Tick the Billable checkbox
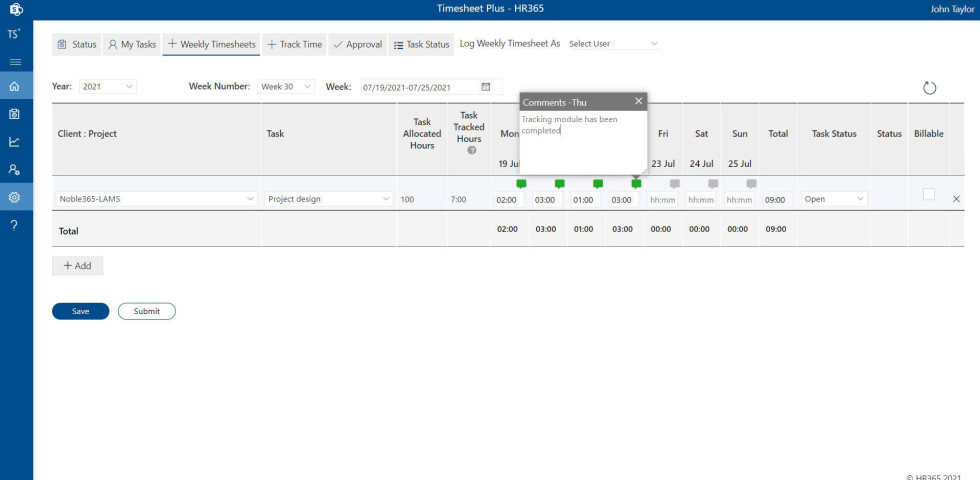 pos(929,195)
